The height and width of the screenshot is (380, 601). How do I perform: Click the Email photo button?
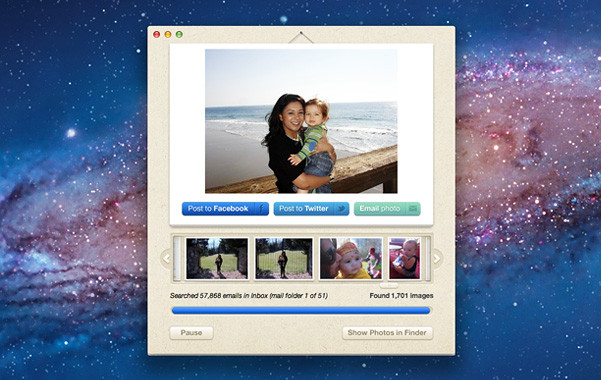coord(387,209)
